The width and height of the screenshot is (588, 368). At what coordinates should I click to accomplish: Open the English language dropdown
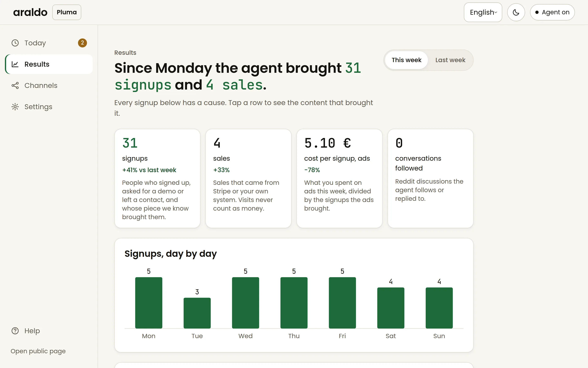pos(483,12)
